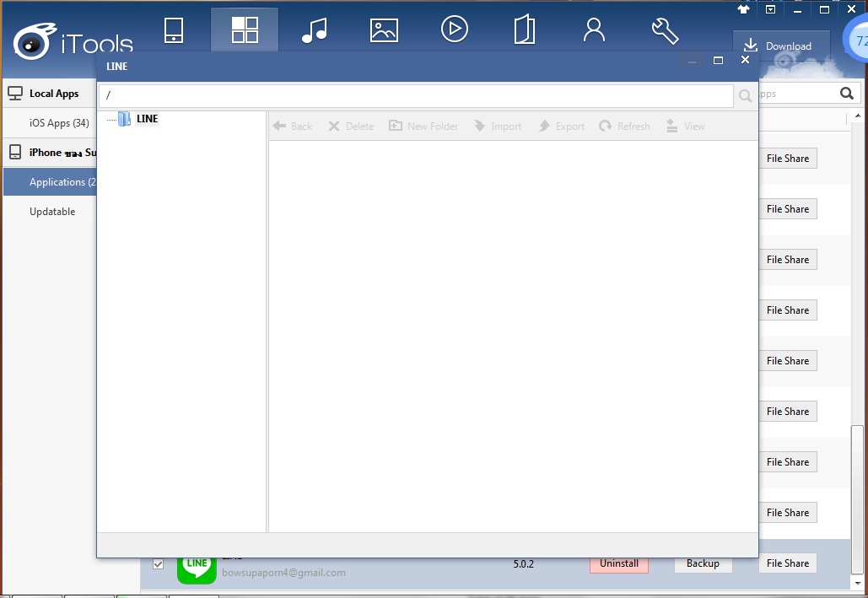This screenshot has width=868, height=598.
Task: Click the blue circular progress indicator
Action: tap(855, 40)
